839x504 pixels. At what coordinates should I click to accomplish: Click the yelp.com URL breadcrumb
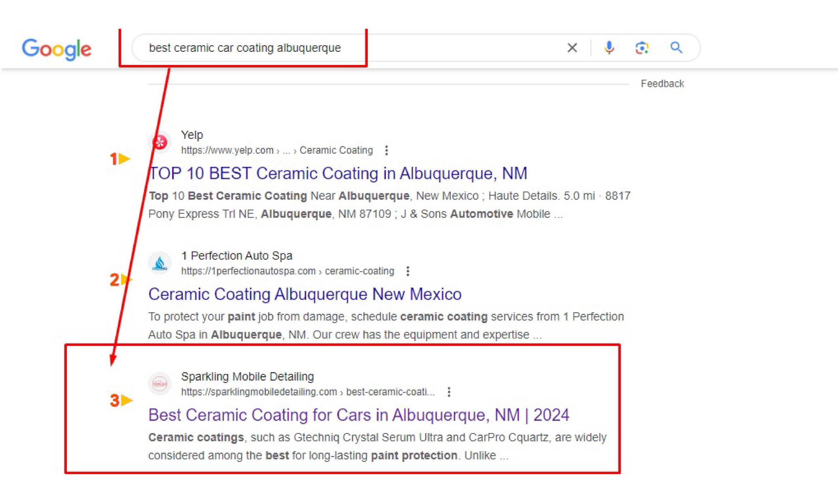[x=277, y=150]
